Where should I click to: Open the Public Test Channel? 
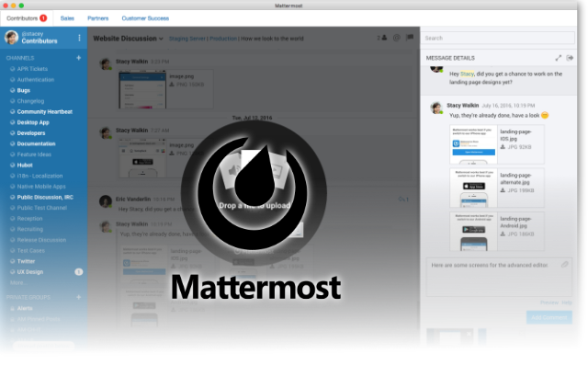(x=43, y=208)
